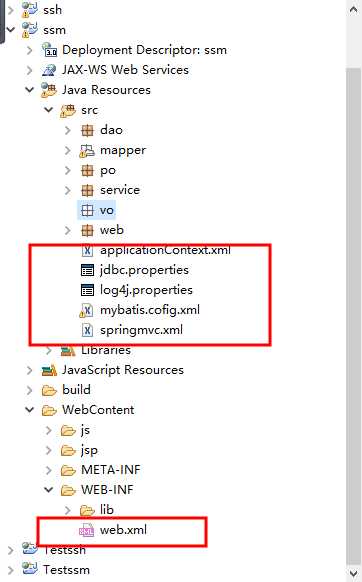This screenshot has height=582, width=362.
Task: Click the WebContent folder icon
Action: pyautogui.click(x=49, y=410)
